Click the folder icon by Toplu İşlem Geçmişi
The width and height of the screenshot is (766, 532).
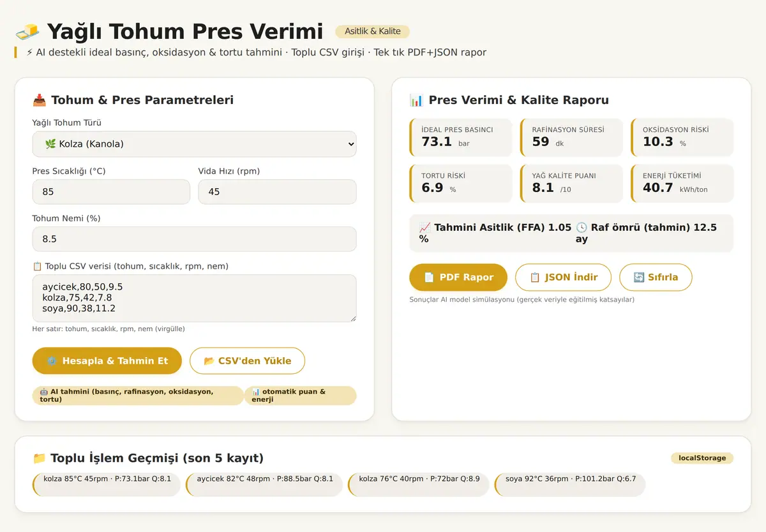40,458
